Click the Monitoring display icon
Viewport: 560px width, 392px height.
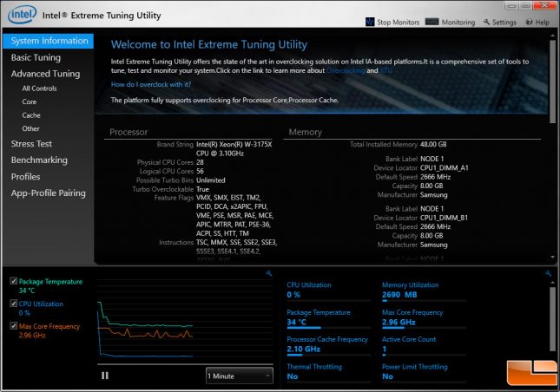coord(432,22)
